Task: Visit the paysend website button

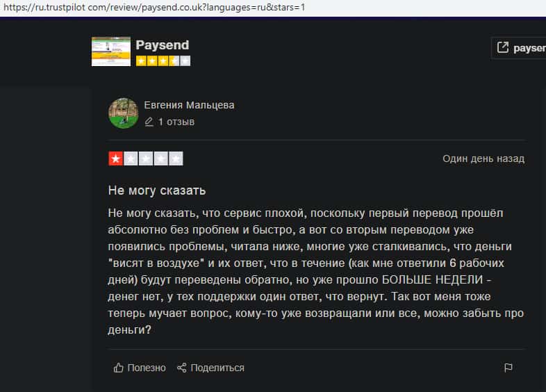Action: [519, 48]
